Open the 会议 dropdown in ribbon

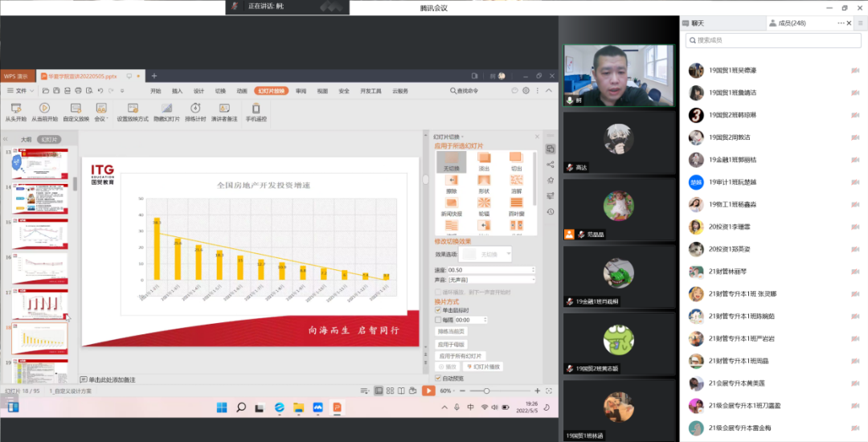coord(101,113)
